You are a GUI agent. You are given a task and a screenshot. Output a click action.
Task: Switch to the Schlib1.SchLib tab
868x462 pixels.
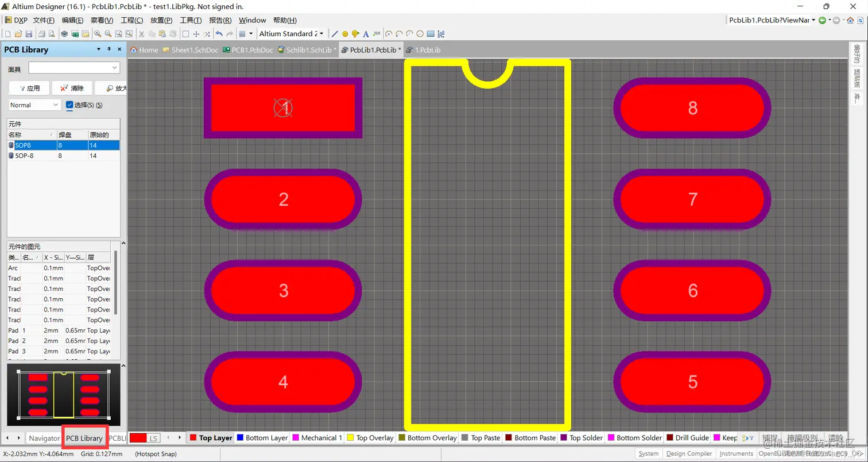(307, 50)
